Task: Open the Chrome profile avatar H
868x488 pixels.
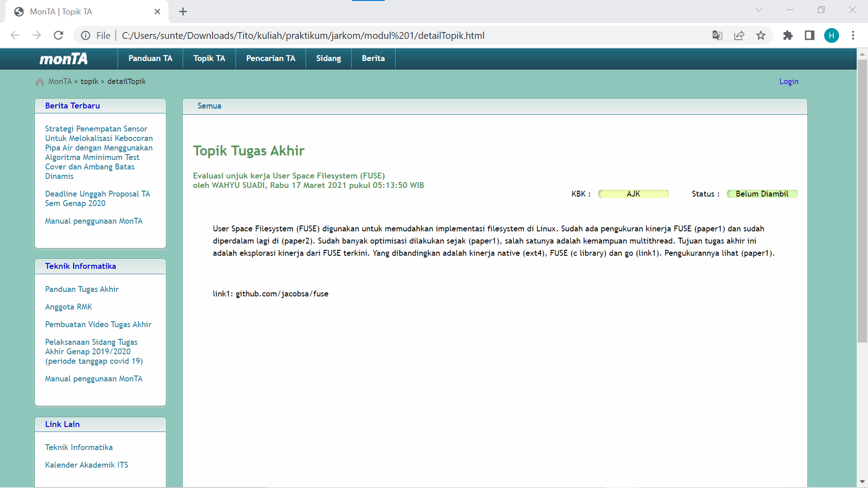Action: click(x=831, y=35)
